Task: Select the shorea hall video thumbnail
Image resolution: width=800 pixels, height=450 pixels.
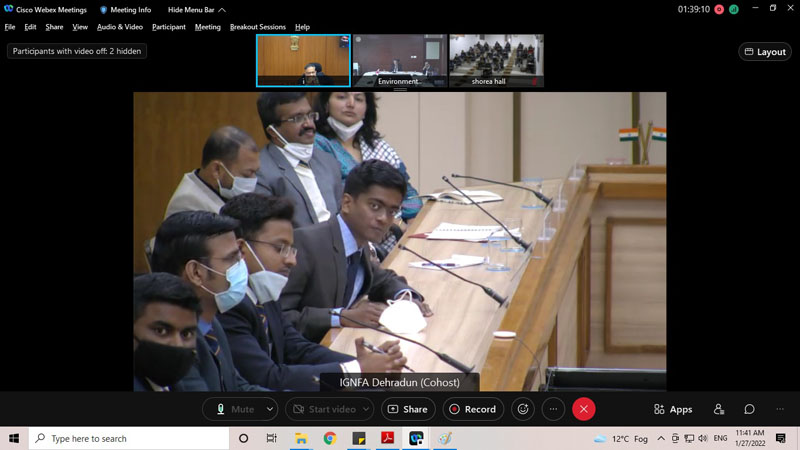Action: tap(496, 60)
